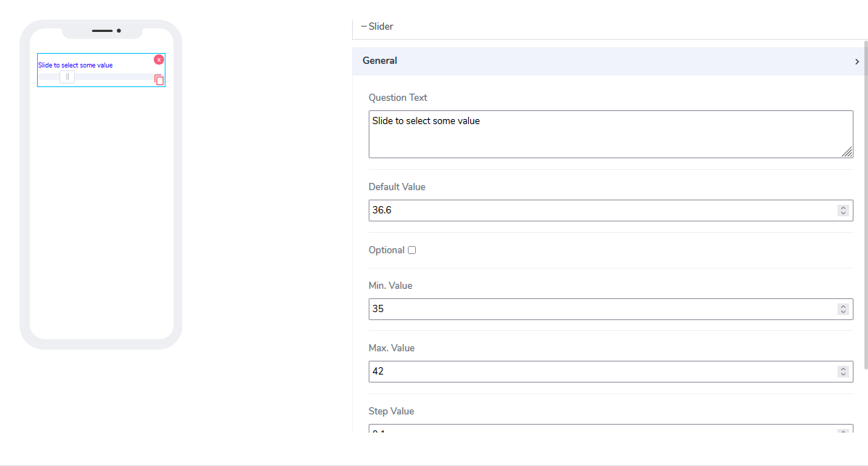Select the 'Slide to select some value' preview label

click(x=75, y=65)
